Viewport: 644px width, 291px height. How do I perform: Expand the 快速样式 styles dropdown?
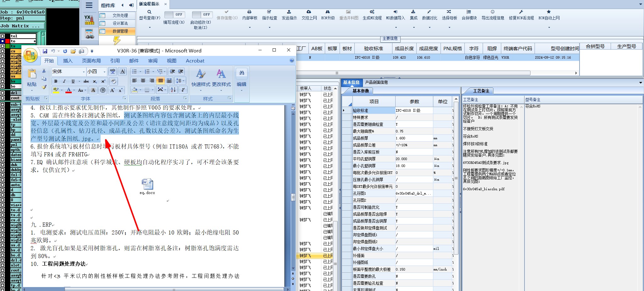201,91
